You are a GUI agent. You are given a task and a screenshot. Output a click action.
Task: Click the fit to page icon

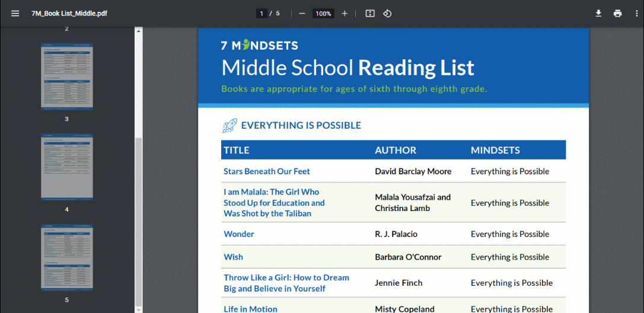pos(370,14)
